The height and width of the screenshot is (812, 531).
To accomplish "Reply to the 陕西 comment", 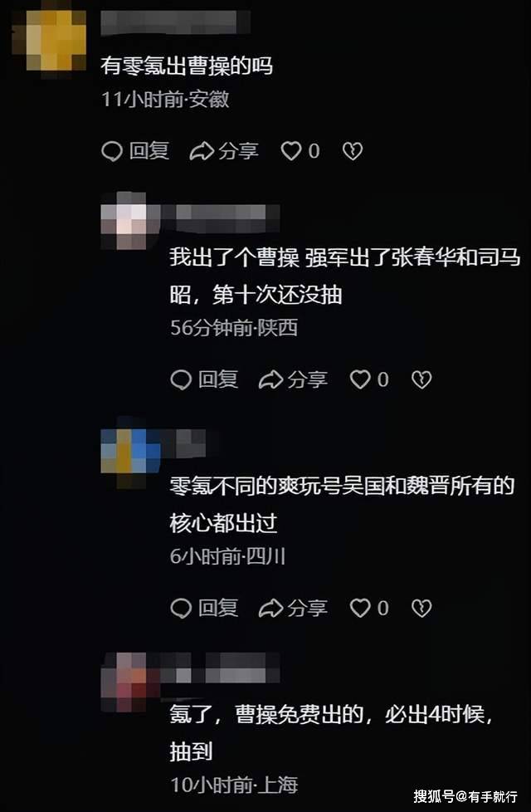I will tap(204, 379).
